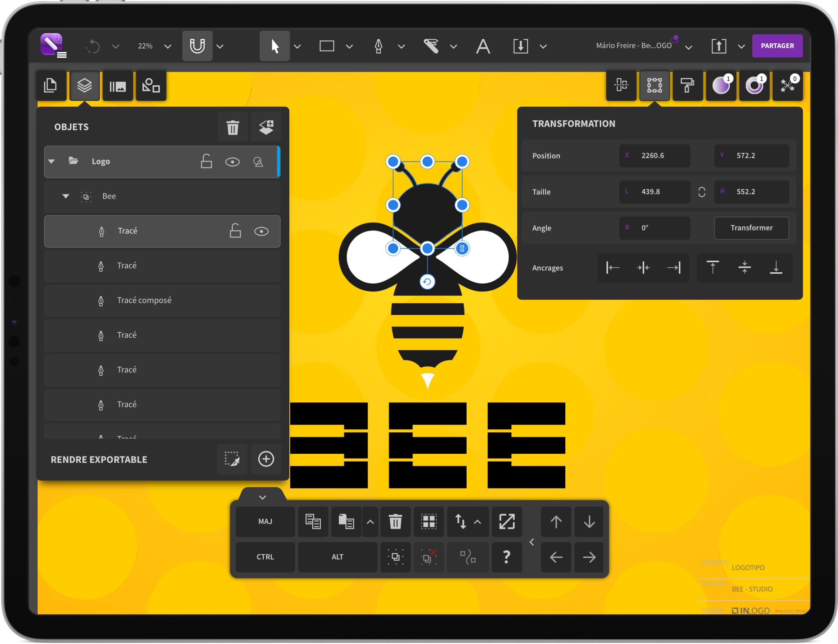Collapse the Bee group in Objets
Viewport: 838px width, 644px height.
[x=65, y=196]
